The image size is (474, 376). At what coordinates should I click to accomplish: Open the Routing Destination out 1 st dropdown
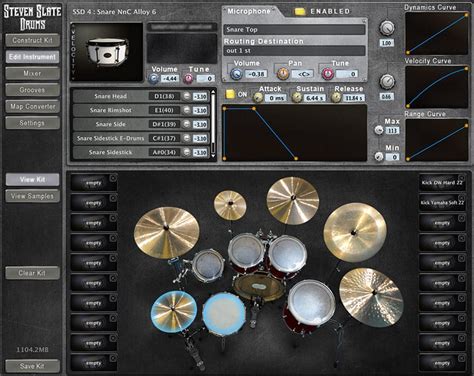pos(294,51)
